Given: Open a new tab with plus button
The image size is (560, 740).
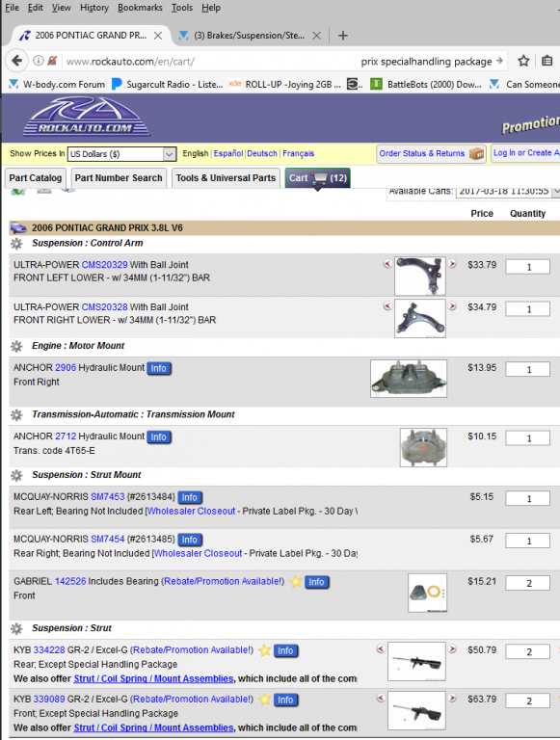Looking at the screenshot, I should coord(343,36).
